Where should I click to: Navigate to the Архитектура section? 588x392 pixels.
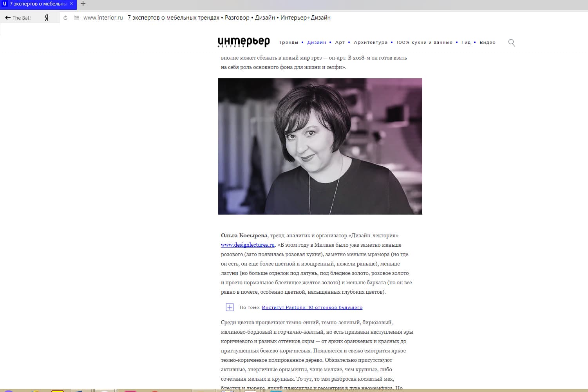(x=370, y=42)
